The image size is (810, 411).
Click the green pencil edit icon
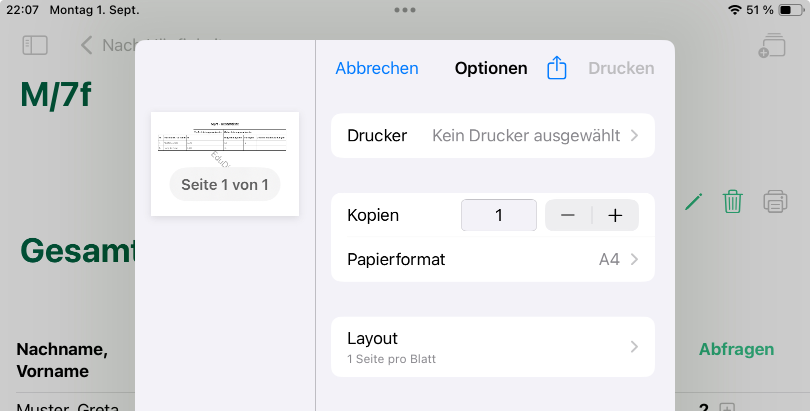click(693, 202)
